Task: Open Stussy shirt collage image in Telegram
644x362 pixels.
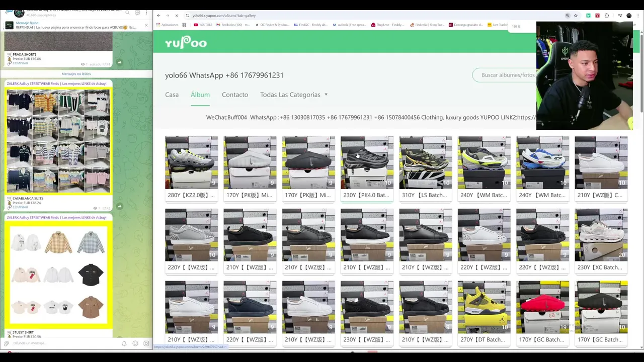Action: pyautogui.click(x=58, y=275)
